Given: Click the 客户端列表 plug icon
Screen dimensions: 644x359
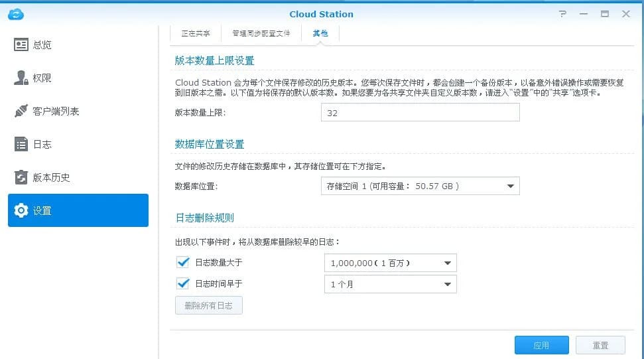Looking at the screenshot, I should (21, 111).
